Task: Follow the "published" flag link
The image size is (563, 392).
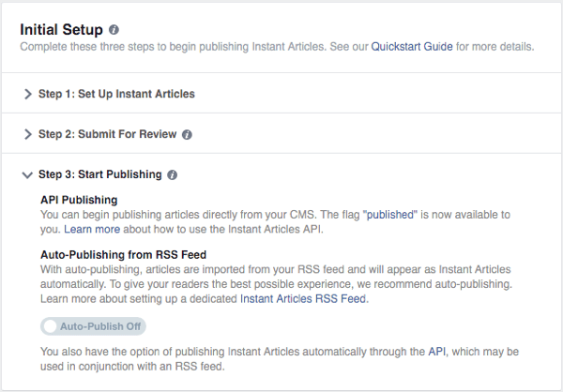Action: [390, 215]
